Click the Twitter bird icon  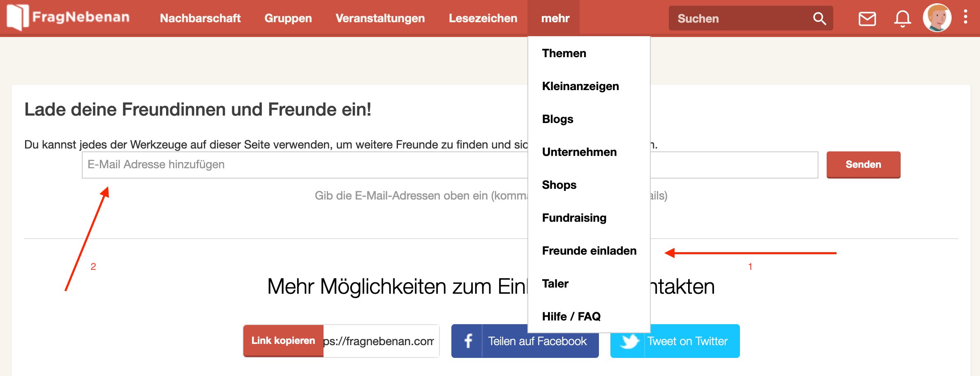pyautogui.click(x=628, y=341)
